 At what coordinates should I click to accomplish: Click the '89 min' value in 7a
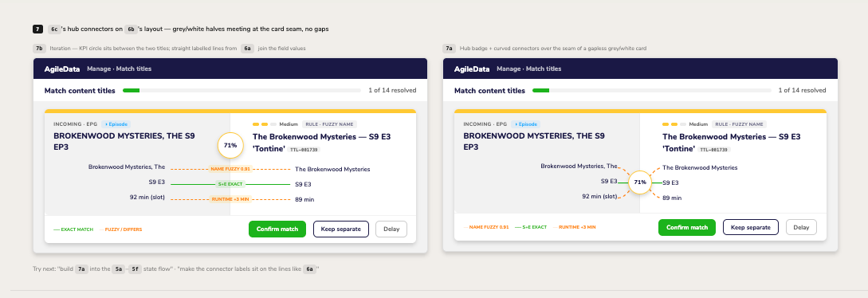pyautogui.click(x=672, y=198)
